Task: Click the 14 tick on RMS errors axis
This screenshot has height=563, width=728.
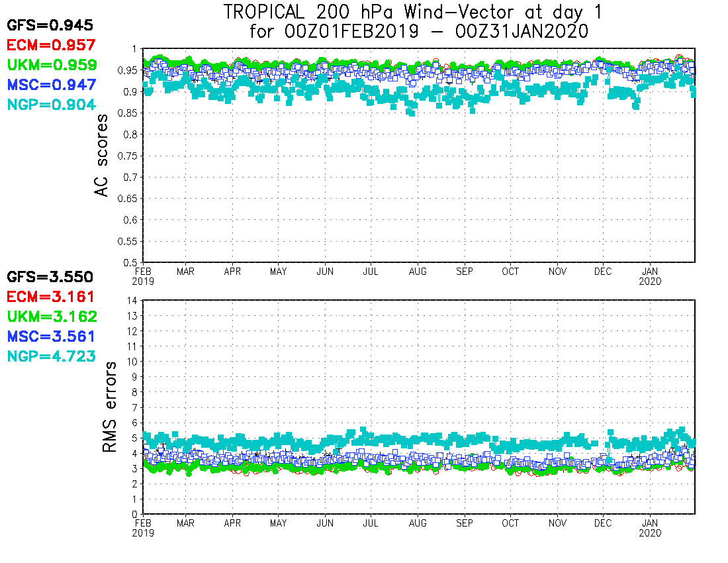Action: point(132,301)
